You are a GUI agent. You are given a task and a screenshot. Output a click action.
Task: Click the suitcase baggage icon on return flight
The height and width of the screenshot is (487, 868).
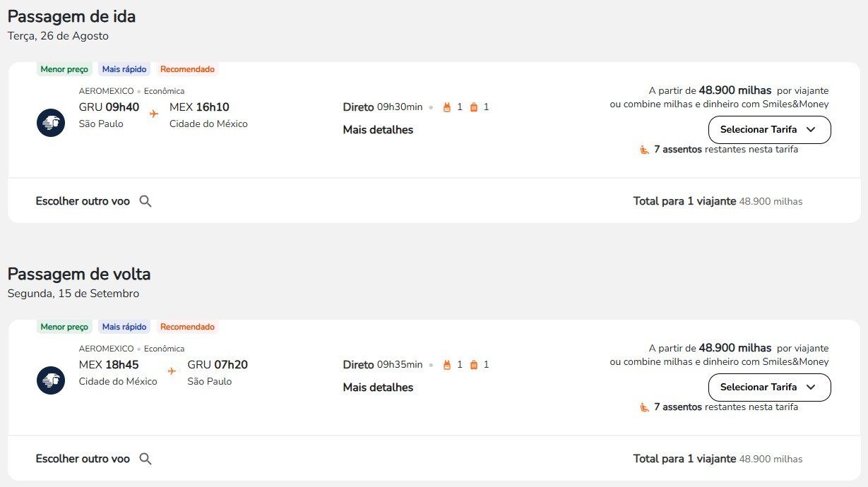coord(473,365)
